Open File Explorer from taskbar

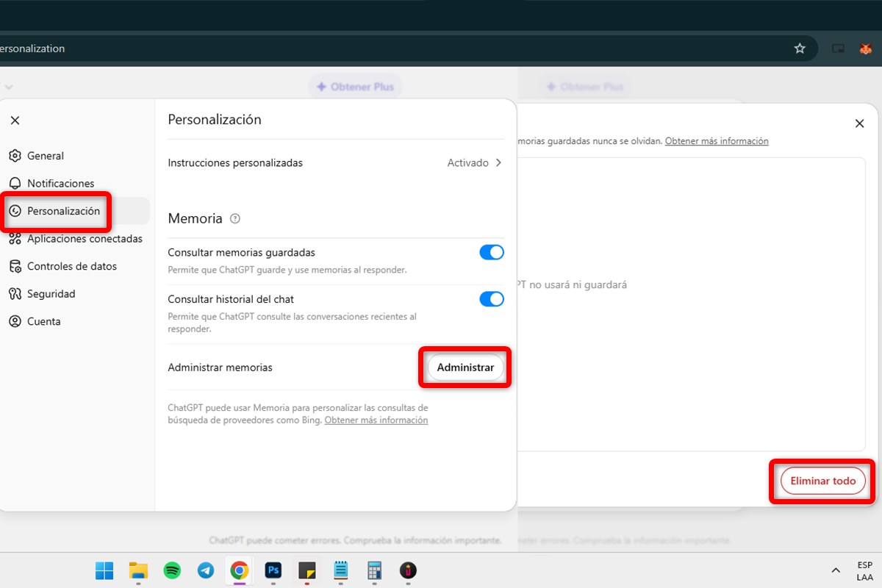[x=138, y=570]
